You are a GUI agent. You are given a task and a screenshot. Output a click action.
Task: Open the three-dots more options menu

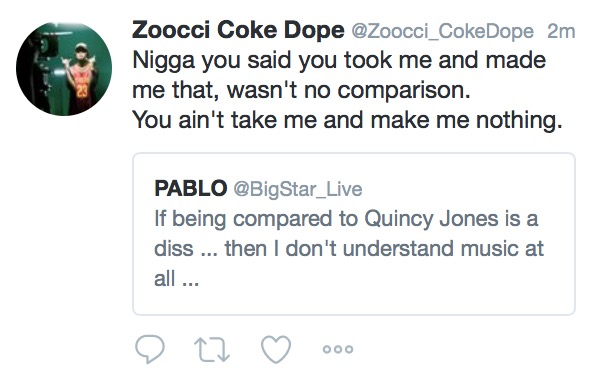point(338,349)
